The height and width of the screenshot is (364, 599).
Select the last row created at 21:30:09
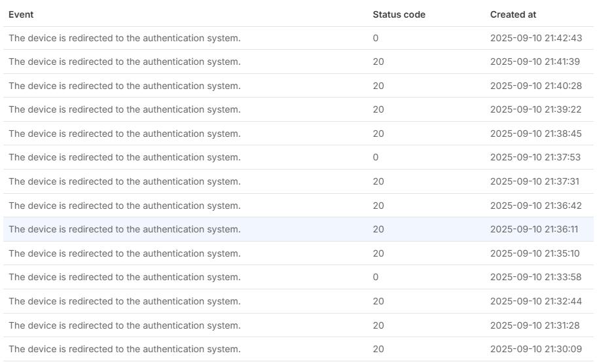[x=124, y=349]
